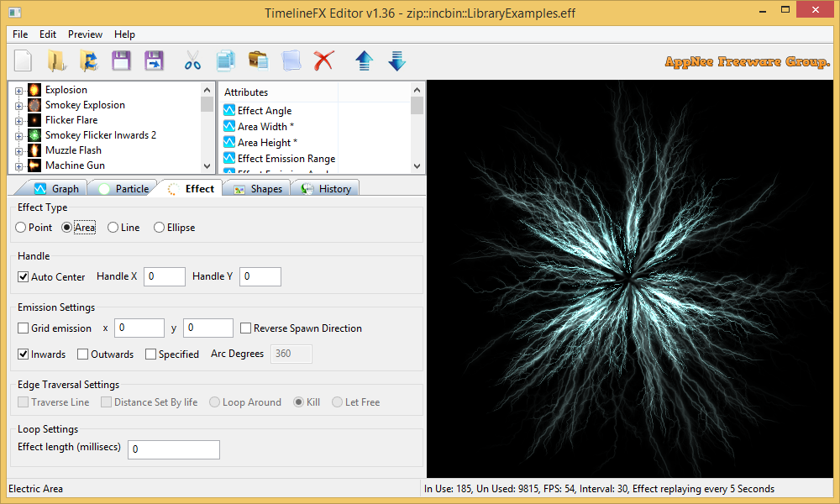Click attributes list scrollbar down arrow
This screenshot has height=504, width=840.
[x=417, y=166]
